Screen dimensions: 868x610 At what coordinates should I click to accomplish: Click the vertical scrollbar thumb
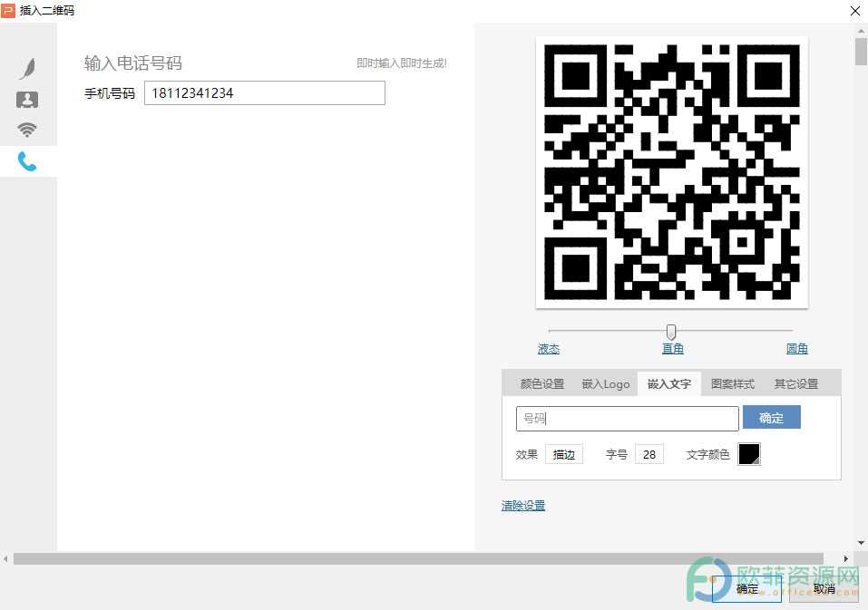[861, 52]
